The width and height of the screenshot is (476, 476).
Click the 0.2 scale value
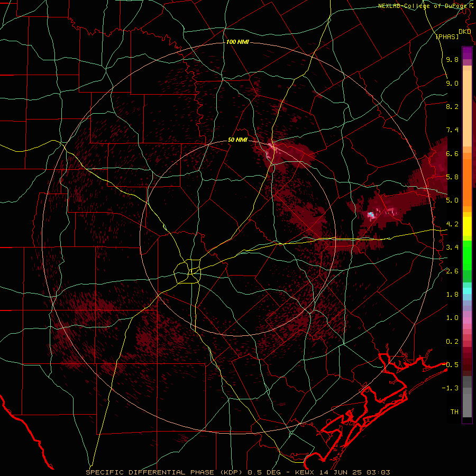(452, 342)
